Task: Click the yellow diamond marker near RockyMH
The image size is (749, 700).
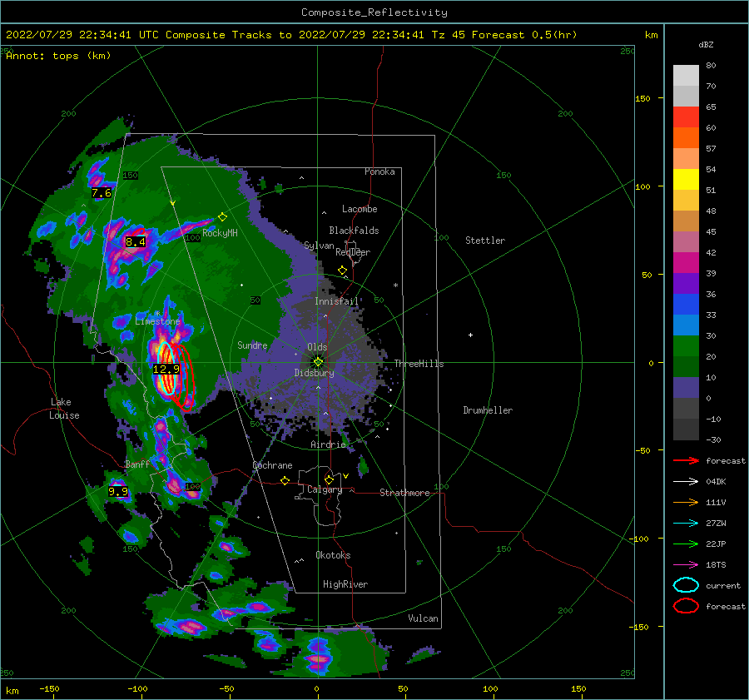Action: 222,217
